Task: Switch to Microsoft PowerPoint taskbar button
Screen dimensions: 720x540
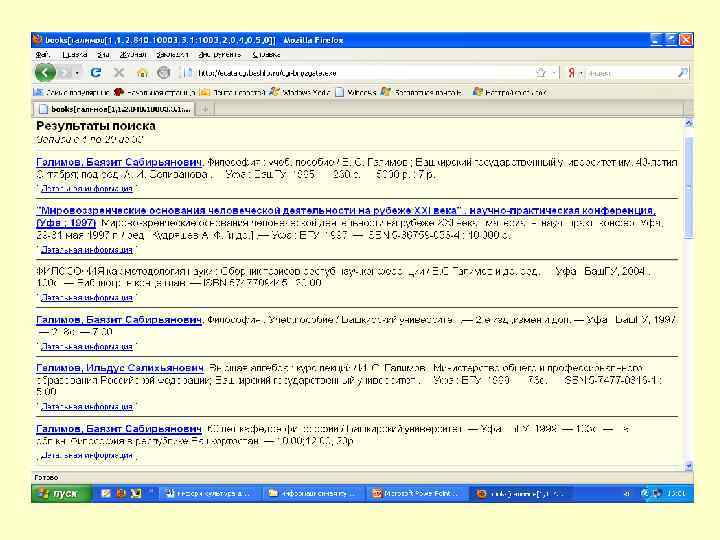Action: coord(417,493)
